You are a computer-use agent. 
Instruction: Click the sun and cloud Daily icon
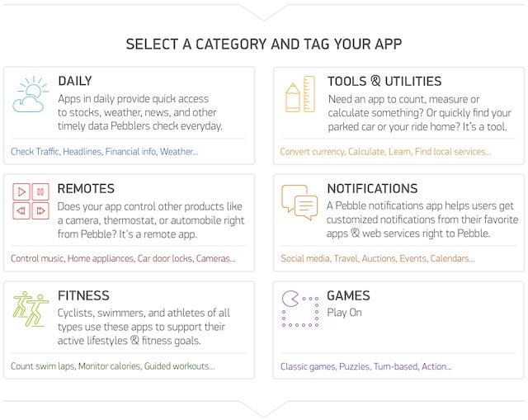pyautogui.click(x=31, y=95)
